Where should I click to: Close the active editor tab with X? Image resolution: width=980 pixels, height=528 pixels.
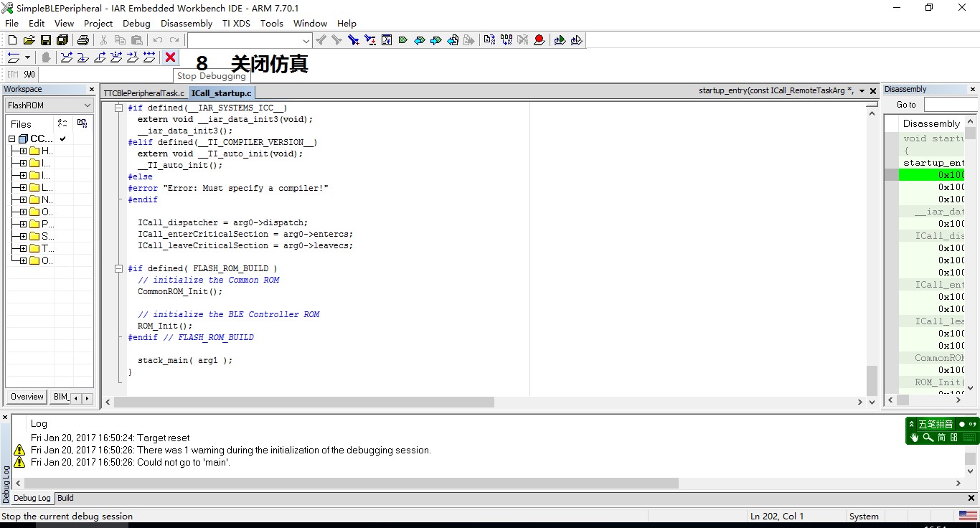click(873, 91)
